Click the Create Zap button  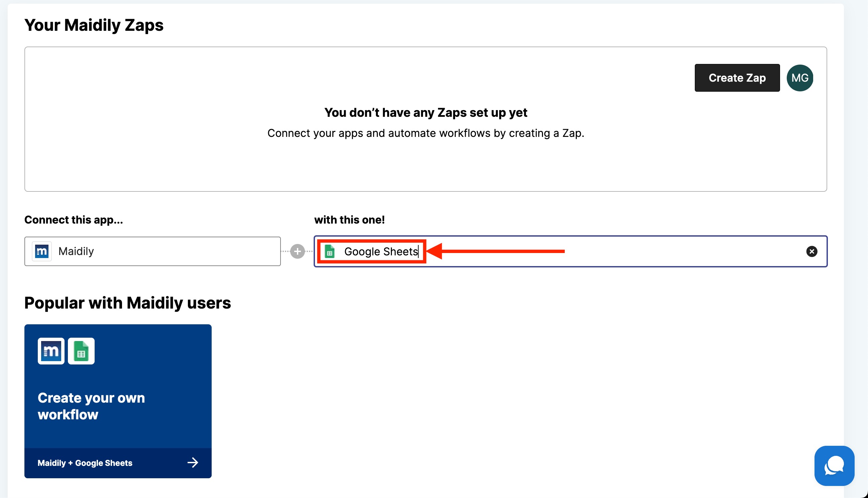pos(737,78)
